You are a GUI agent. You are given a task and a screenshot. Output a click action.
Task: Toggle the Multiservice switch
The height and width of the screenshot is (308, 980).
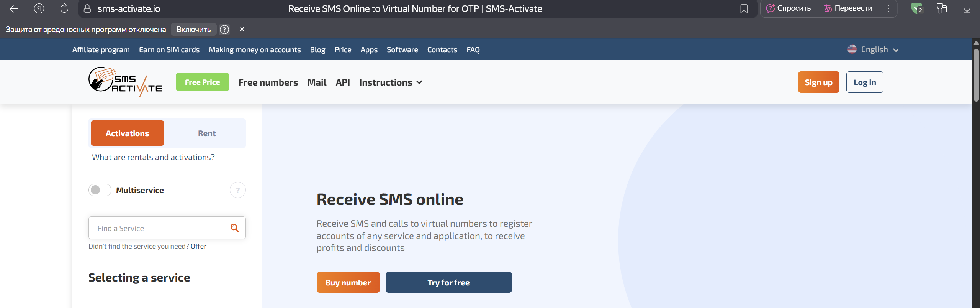tap(100, 190)
